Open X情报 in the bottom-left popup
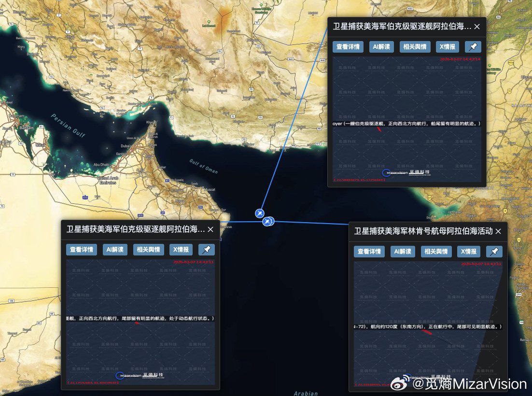The image size is (532, 396). click(x=181, y=250)
